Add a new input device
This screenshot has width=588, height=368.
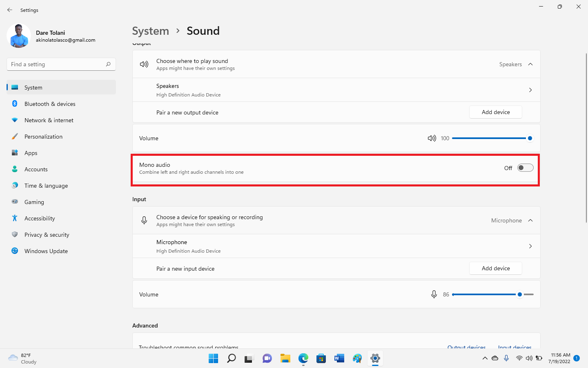496,268
